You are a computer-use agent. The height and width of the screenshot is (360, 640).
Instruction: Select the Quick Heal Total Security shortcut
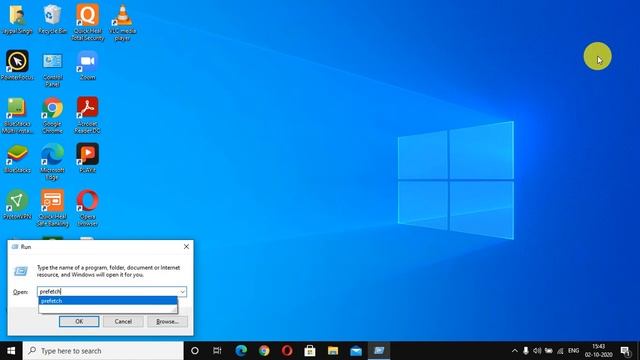tap(87, 22)
